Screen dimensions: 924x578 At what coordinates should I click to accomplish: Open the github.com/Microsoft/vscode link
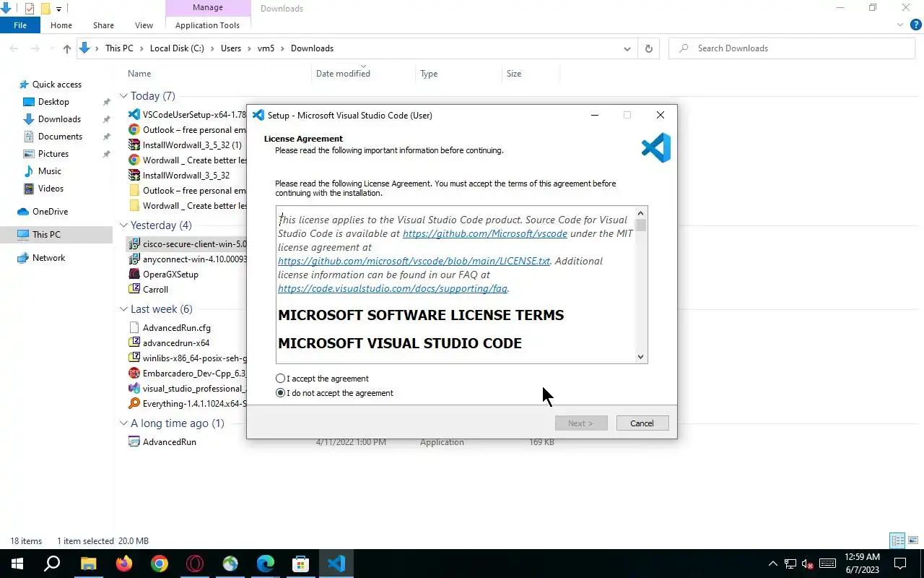click(485, 233)
